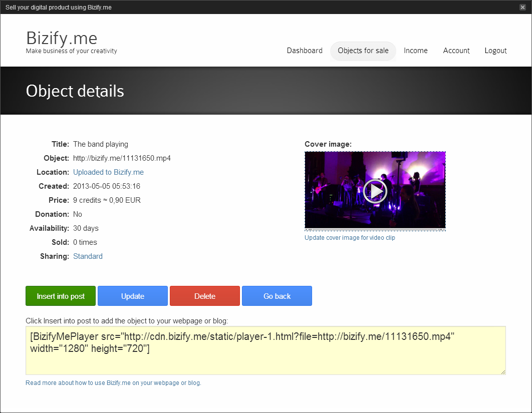532x413 pixels.
Task: Open the Read more about Bizify.me link
Action: (x=113, y=383)
